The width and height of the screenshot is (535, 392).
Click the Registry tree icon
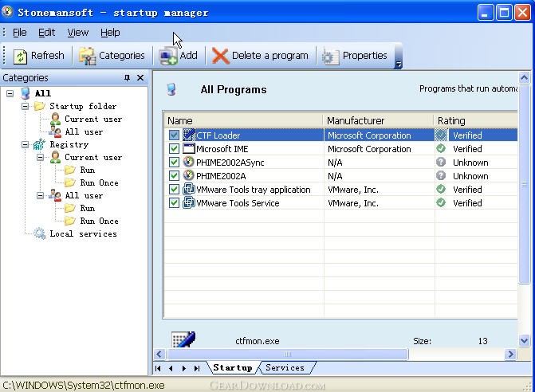click(x=39, y=144)
